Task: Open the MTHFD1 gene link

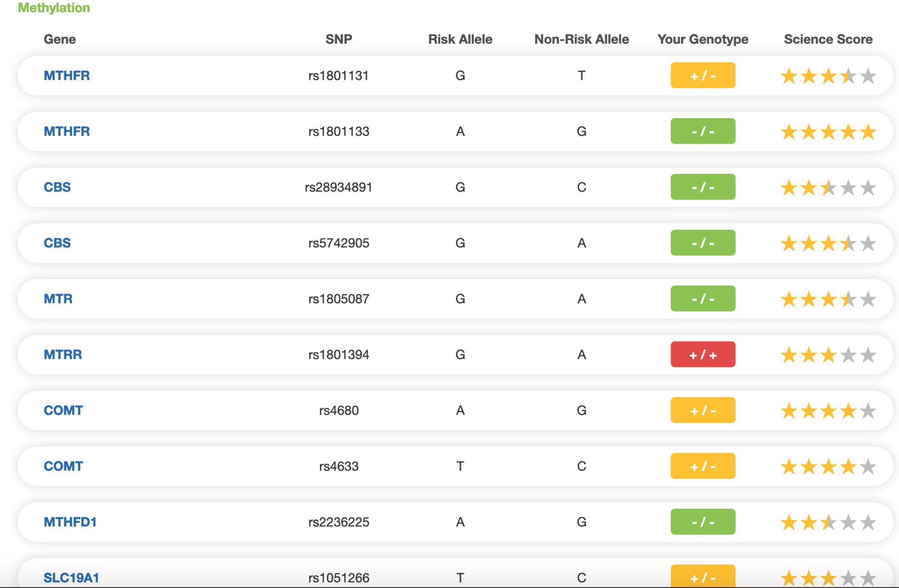Action: coord(70,522)
